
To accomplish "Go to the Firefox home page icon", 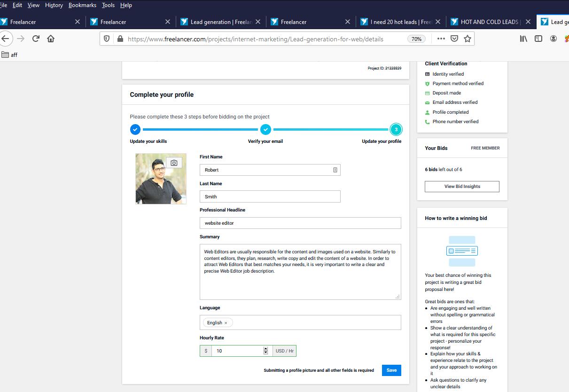I will (51, 39).
